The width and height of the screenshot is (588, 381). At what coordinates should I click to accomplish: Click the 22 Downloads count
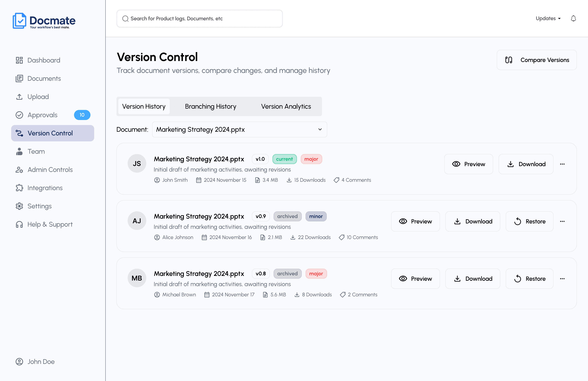coord(311,237)
